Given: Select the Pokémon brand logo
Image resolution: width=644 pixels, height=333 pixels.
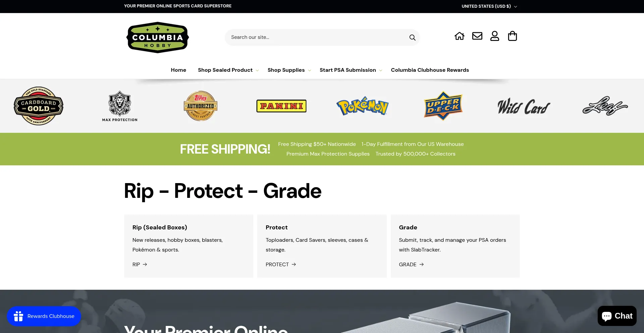Looking at the screenshot, I should point(363,106).
